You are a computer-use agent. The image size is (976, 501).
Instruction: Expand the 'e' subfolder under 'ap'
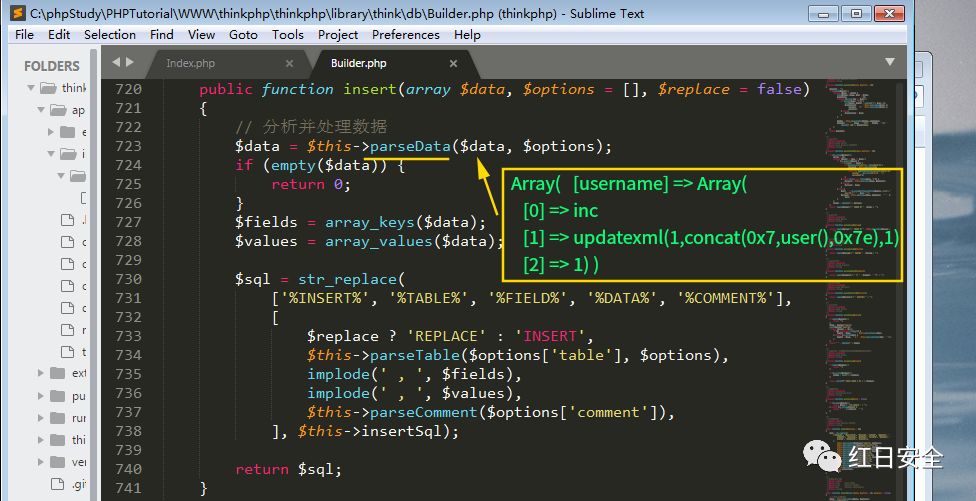pos(52,132)
